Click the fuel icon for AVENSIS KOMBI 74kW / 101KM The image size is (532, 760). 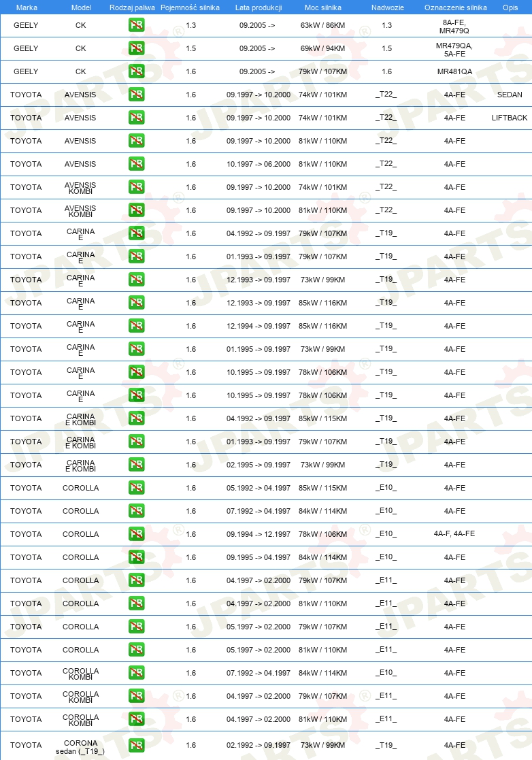click(x=137, y=187)
